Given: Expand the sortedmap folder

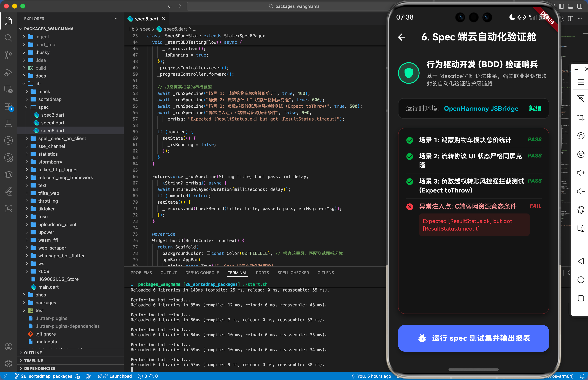Looking at the screenshot, I should click(27, 99).
